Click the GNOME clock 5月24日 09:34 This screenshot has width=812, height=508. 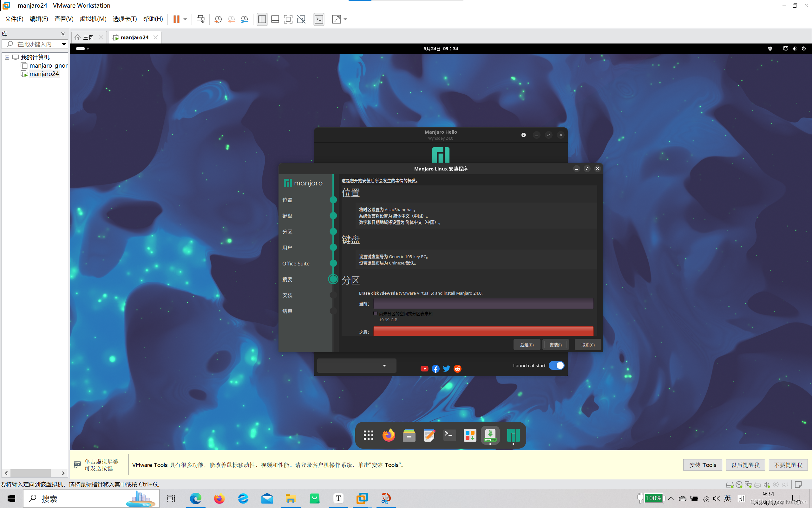pyautogui.click(x=441, y=48)
